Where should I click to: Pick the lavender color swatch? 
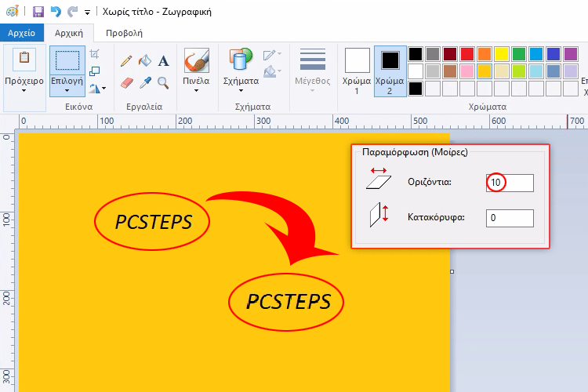click(571, 71)
